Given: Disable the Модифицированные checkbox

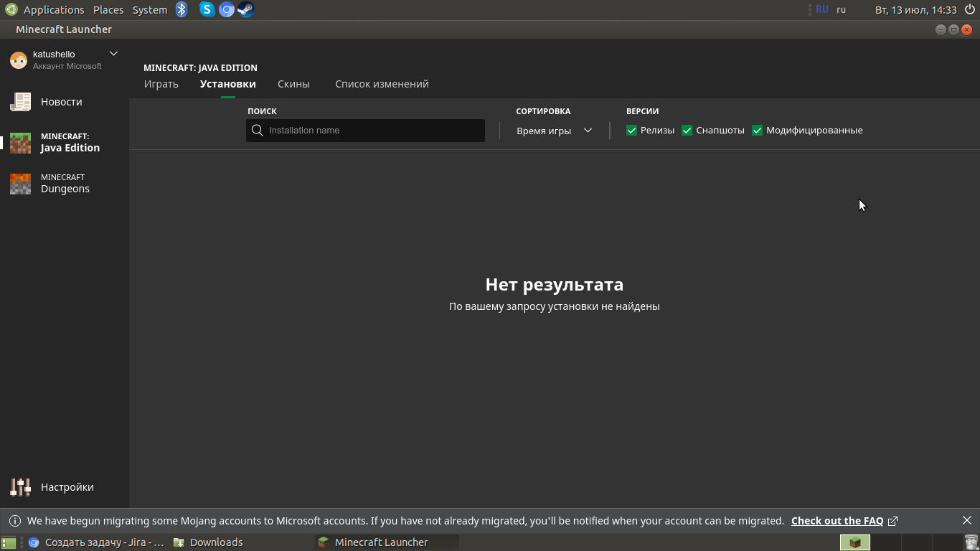Looking at the screenshot, I should point(757,131).
